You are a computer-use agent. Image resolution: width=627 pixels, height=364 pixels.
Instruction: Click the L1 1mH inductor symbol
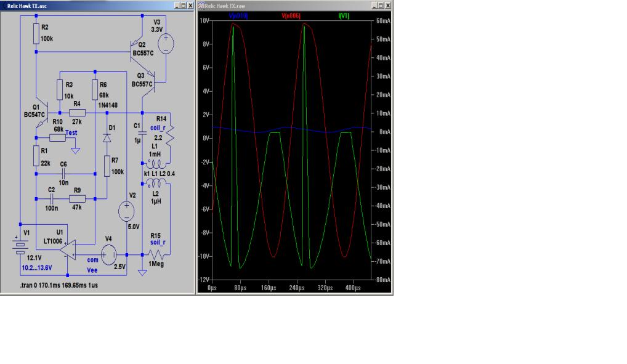tap(156, 164)
